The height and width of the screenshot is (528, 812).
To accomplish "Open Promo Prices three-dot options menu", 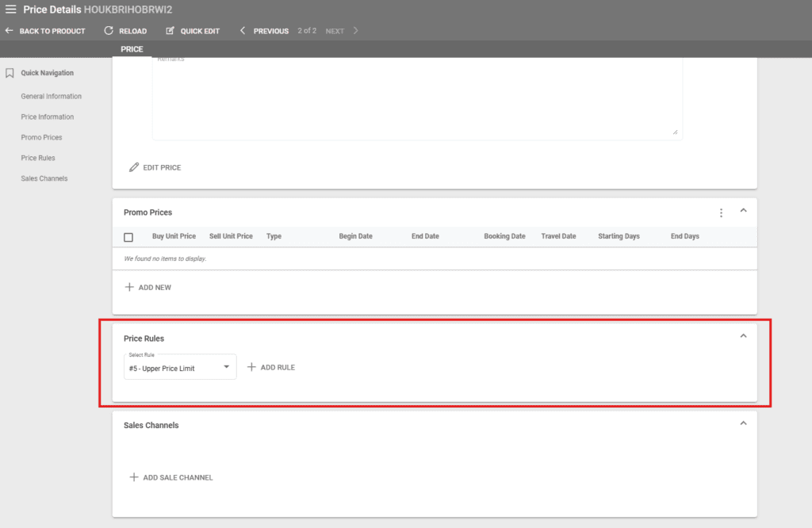I will tap(721, 212).
